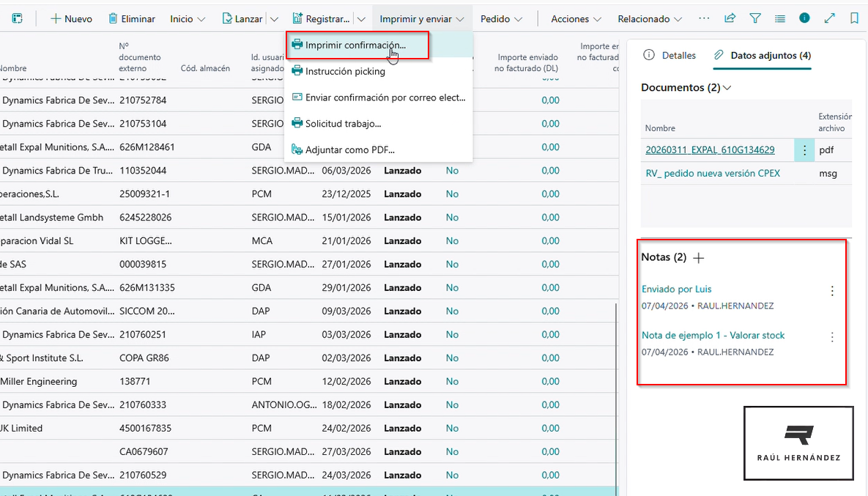The width and height of the screenshot is (868, 496).
Task: Open options for 'Enviado por Luis' note
Action: click(831, 291)
